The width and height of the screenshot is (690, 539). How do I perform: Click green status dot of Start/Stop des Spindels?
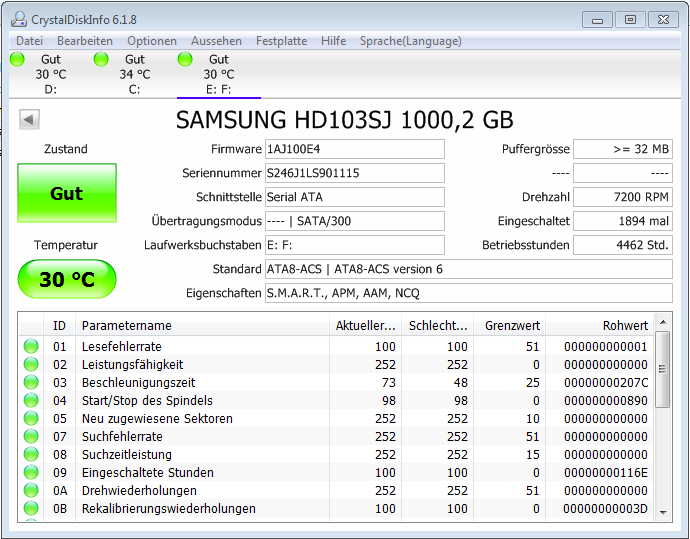tap(31, 400)
